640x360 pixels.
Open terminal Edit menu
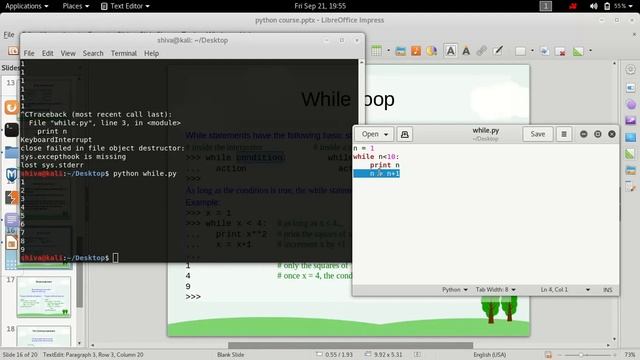click(x=47, y=53)
